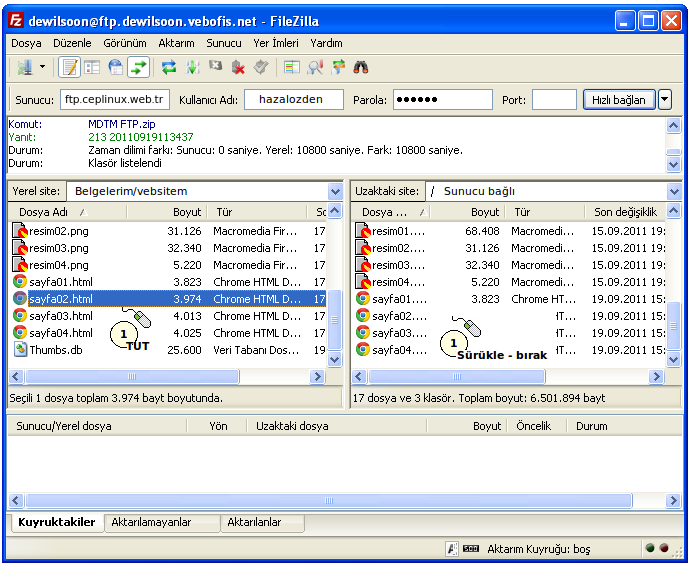Toggle processing of the transfer queue
The width and height of the screenshot is (692, 564).
click(192, 68)
